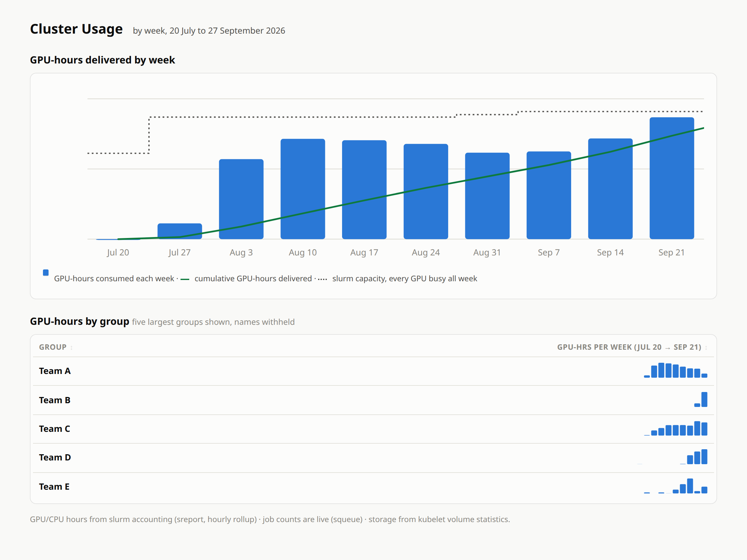Screen dimensions: 747x560
Task: Click the Aug 10 axis label
Action: 303,253
